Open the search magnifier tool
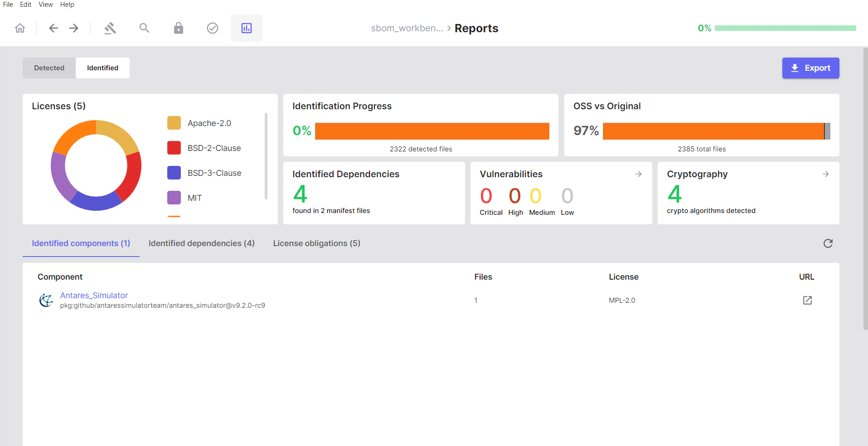Viewport: 868px width, 446px height. point(144,28)
